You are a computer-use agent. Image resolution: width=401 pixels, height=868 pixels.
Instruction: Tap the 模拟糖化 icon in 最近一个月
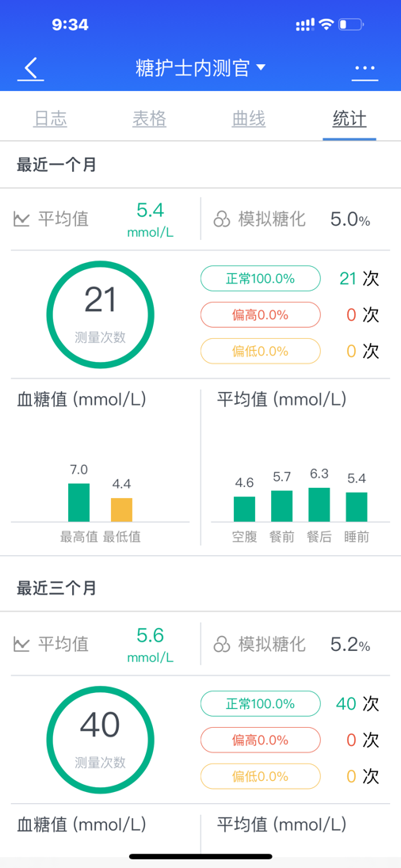(222, 219)
